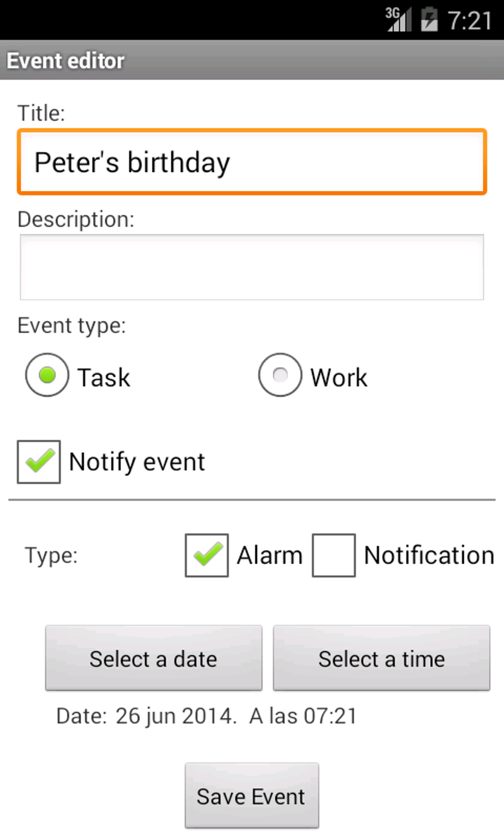The height and width of the screenshot is (840, 504).
Task: Focus the Title field with Peter's birthday
Action: tap(252, 162)
